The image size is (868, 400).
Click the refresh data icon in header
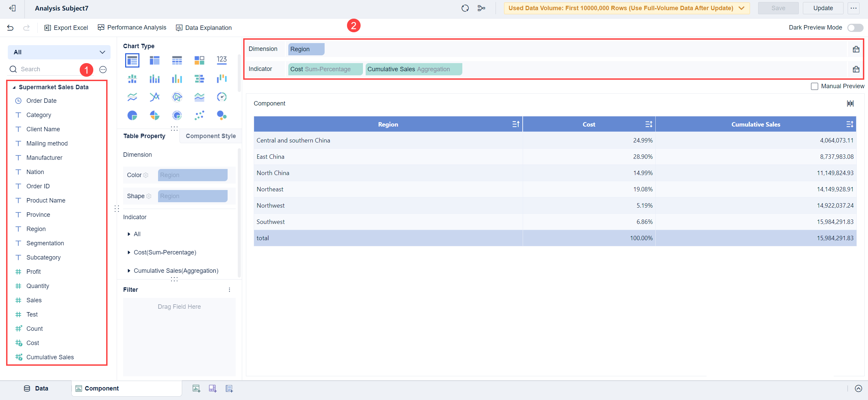[465, 8]
